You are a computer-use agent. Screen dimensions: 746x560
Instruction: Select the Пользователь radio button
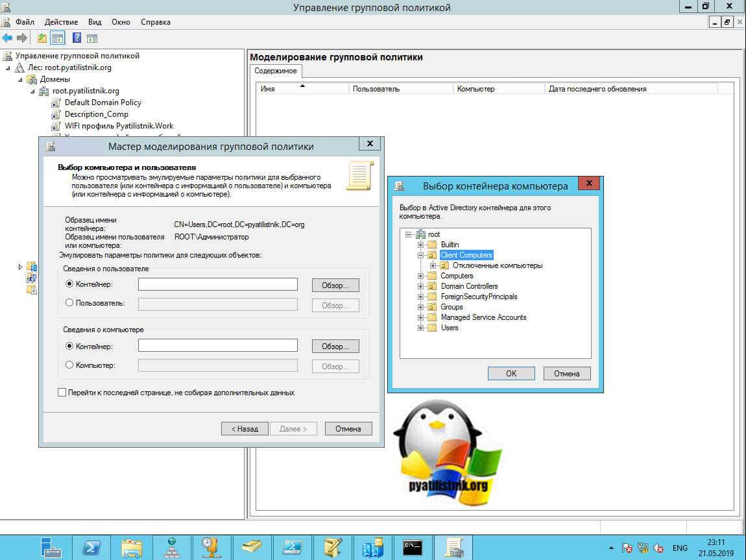coord(70,303)
